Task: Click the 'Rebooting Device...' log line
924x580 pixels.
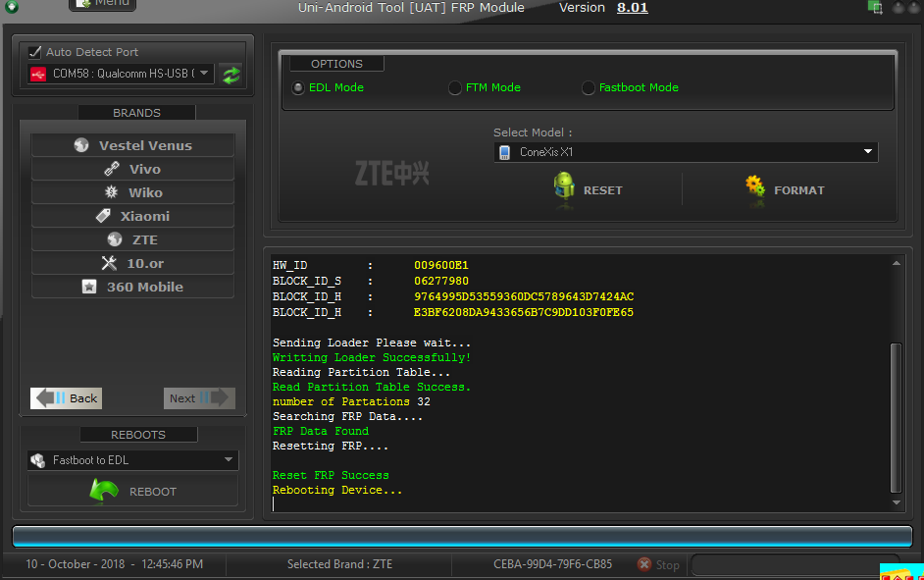Action: [337, 490]
